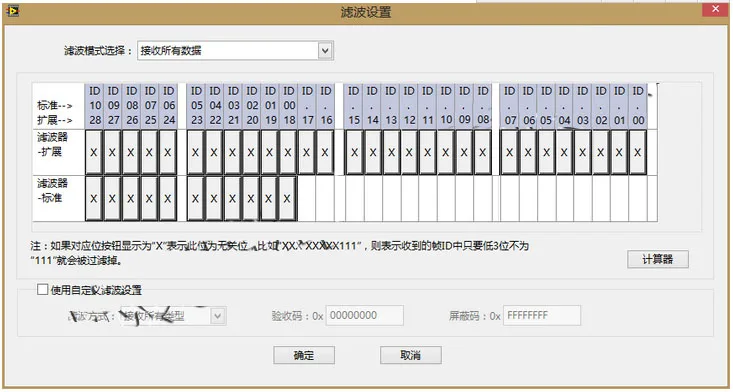Confirm with the 确定 button
Image resolution: width=733 pixels, height=392 pixels.
(304, 355)
